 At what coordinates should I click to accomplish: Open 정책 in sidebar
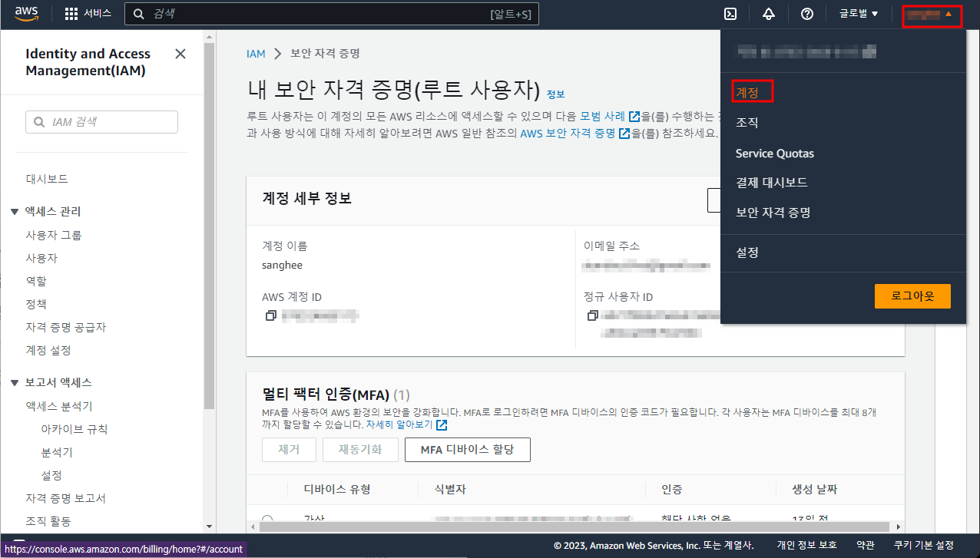36,304
